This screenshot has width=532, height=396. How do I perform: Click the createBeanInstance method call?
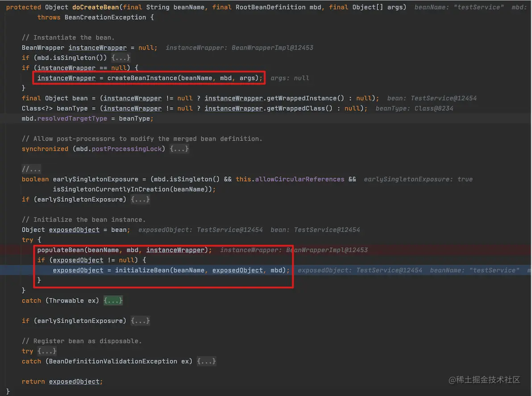tap(142, 78)
